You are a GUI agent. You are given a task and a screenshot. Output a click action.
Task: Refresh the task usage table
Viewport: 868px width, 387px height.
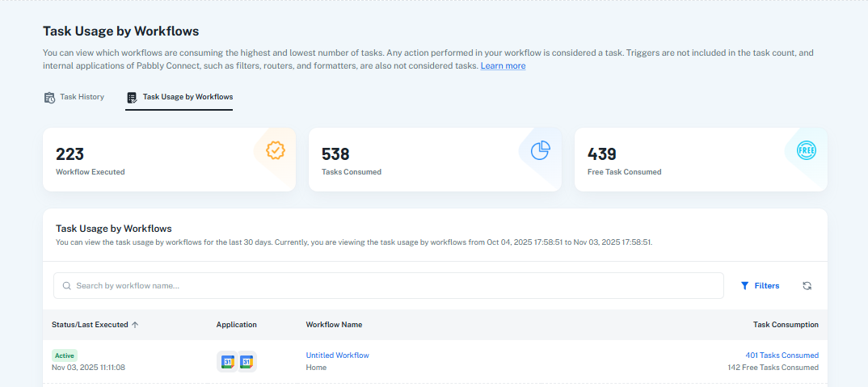click(807, 286)
